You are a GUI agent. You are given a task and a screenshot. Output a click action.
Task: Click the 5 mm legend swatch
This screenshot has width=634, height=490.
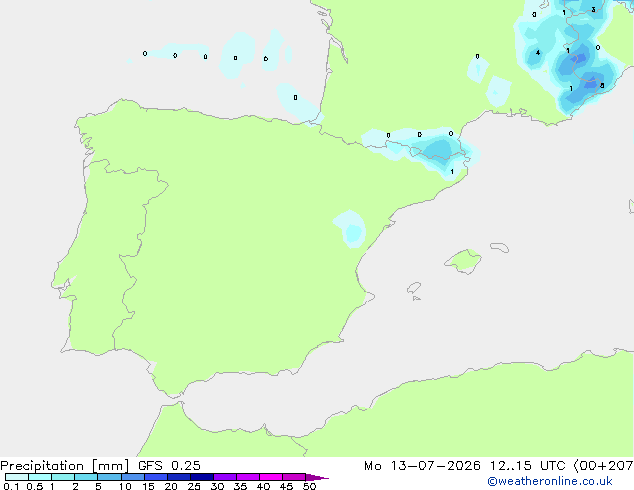[x=110, y=477]
